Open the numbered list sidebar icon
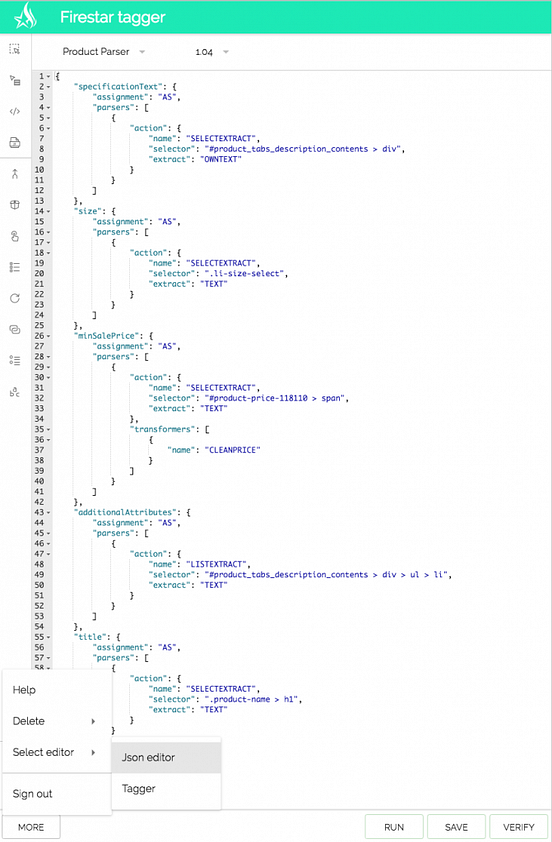This screenshot has height=842, width=552. coord(15,267)
